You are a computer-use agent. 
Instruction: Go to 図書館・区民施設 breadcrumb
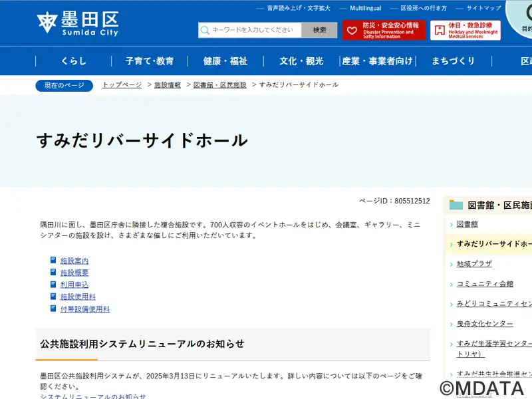(220, 85)
